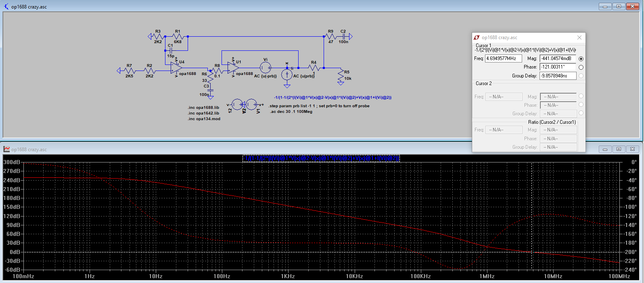Click the 0dB label on left axis
The image size is (644, 283).
point(15,252)
